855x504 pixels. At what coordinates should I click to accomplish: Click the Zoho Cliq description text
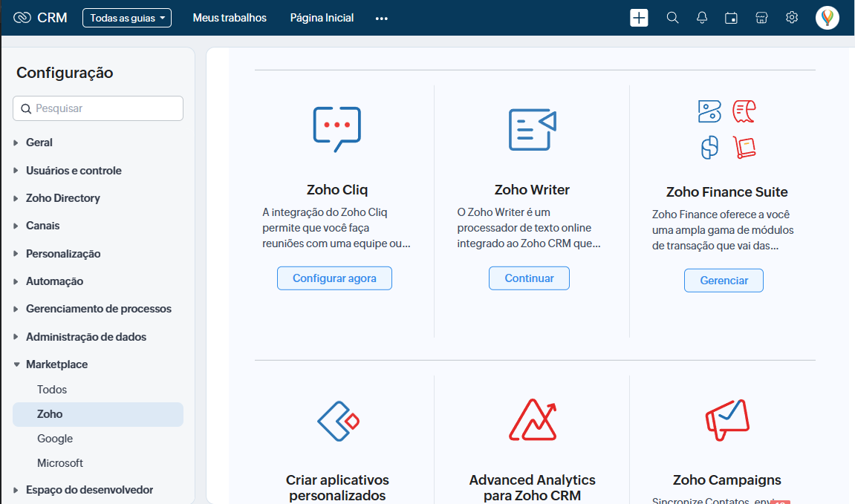pyautogui.click(x=337, y=228)
